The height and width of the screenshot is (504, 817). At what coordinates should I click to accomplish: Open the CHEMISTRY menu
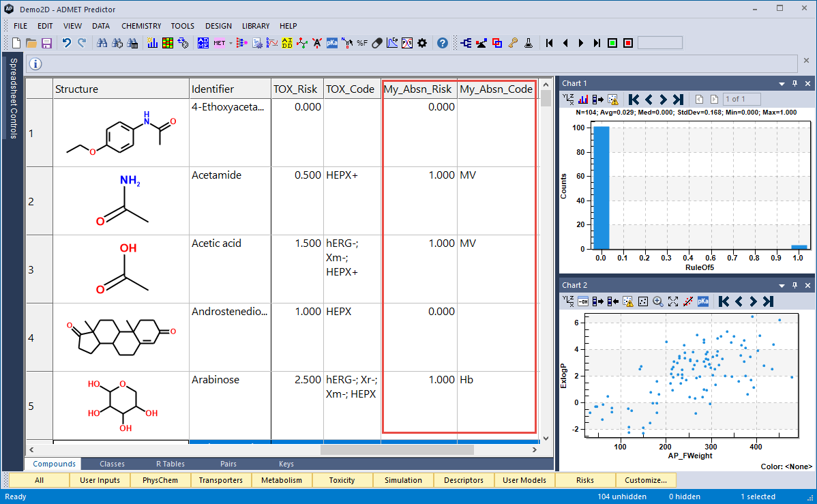tap(141, 26)
